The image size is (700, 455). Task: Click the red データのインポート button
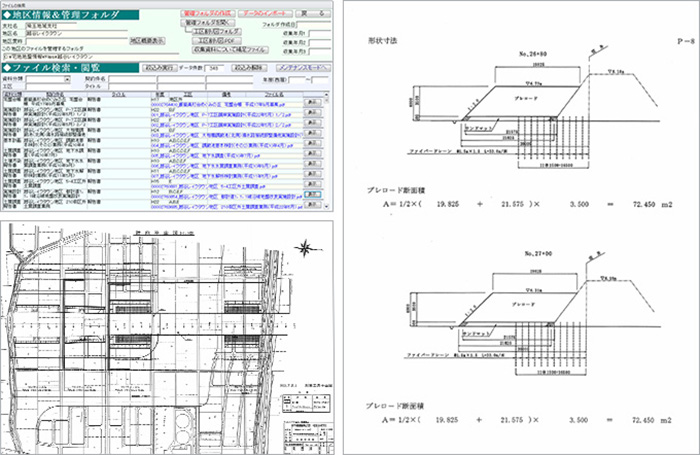pos(266,13)
